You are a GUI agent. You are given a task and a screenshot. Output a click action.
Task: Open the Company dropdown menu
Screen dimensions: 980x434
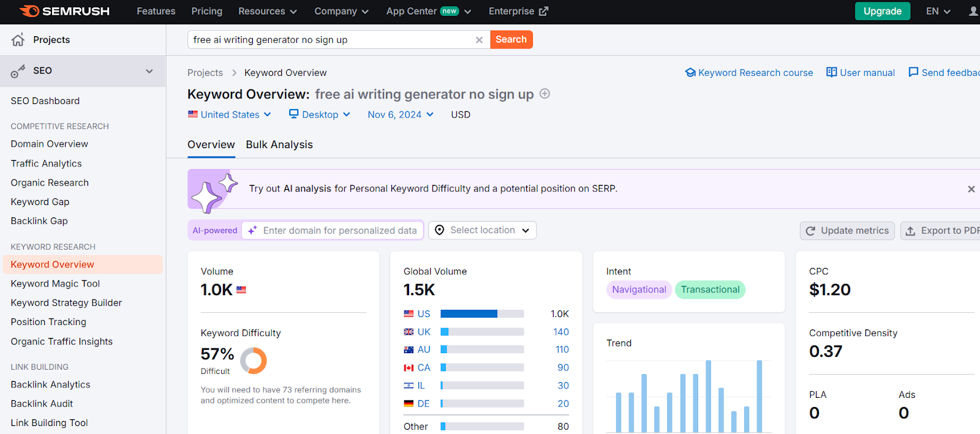point(342,11)
